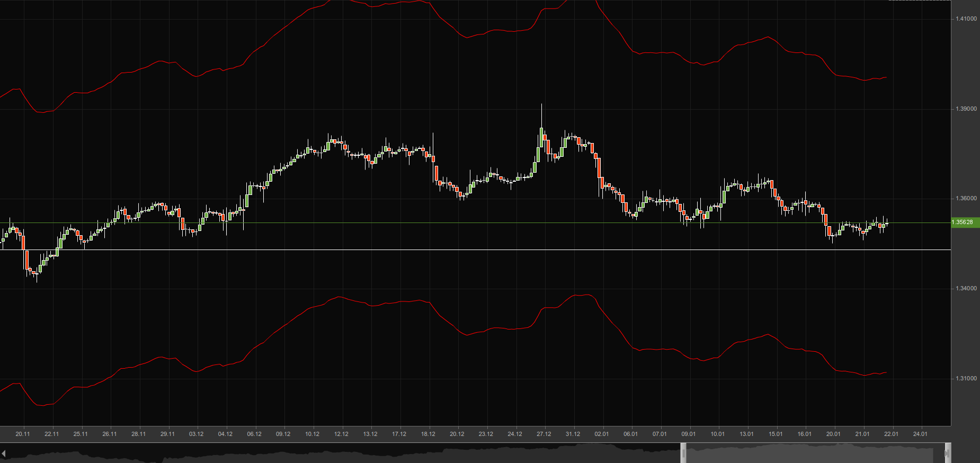This screenshot has width=980, height=463.
Task: Click the scroll-left arrow in the navigator bar
Action: click(x=4, y=453)
